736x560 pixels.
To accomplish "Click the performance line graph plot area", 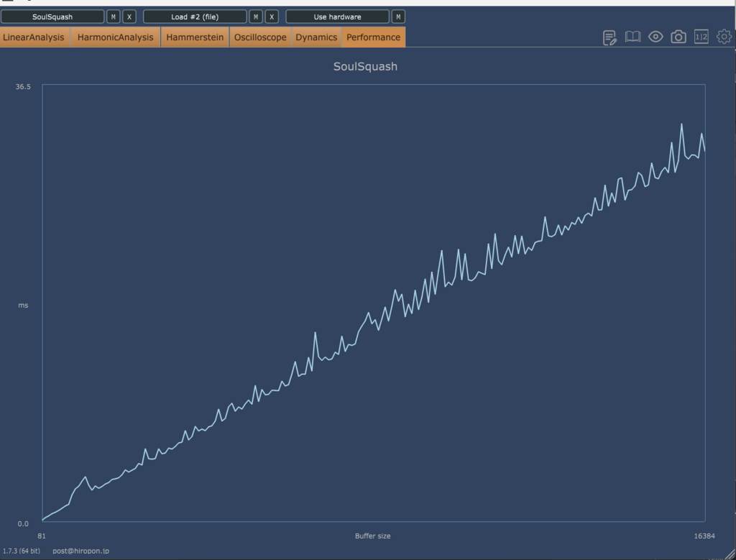I will [x=374, y=303].
